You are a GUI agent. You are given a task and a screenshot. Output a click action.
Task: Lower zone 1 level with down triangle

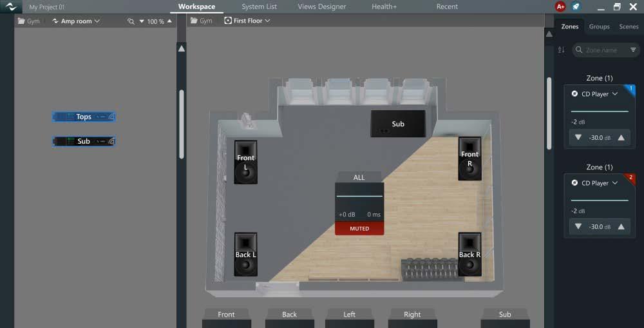(x=578, y=138)
